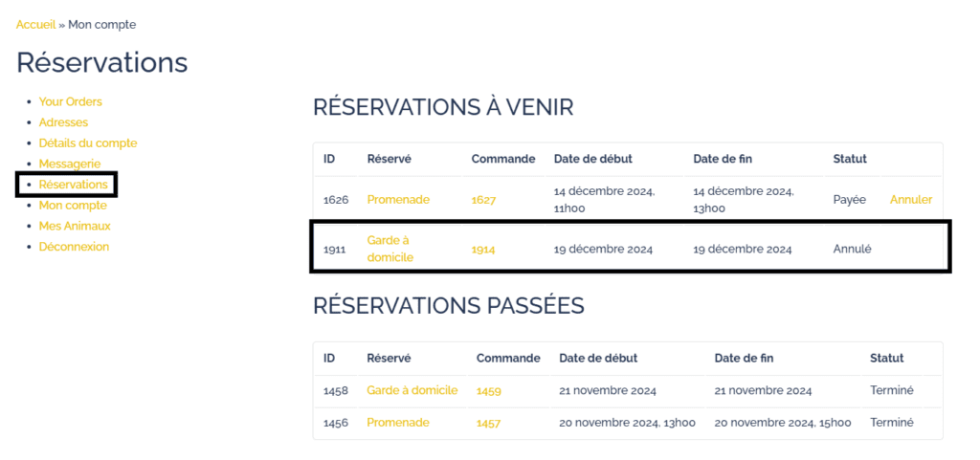The image size is (980, 460).
Task: Open the Messagerie section
Action: pyautogui.click(x=70, y=164)
